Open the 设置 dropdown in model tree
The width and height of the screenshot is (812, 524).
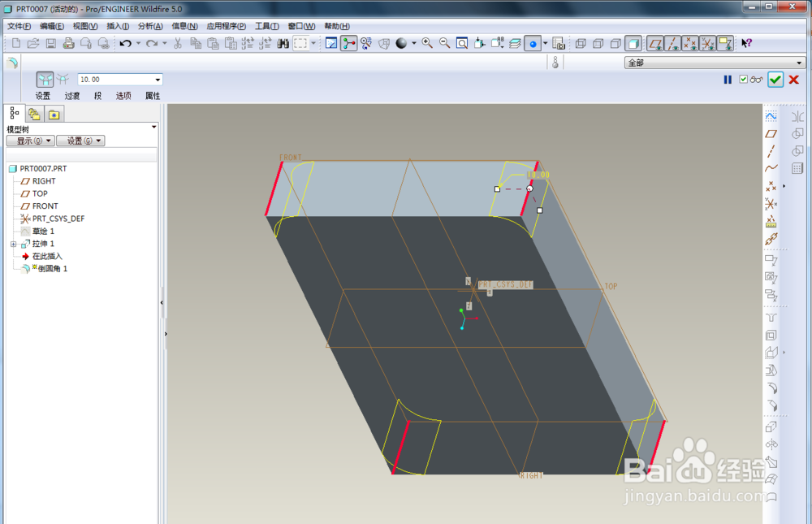coord(80,141)
